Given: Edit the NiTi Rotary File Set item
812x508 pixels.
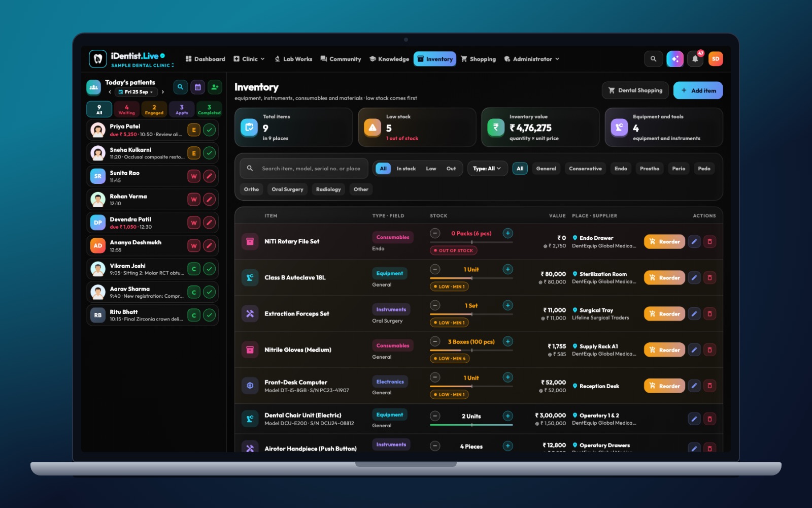Looking at the screenshot, I should (x=694, y=242).
